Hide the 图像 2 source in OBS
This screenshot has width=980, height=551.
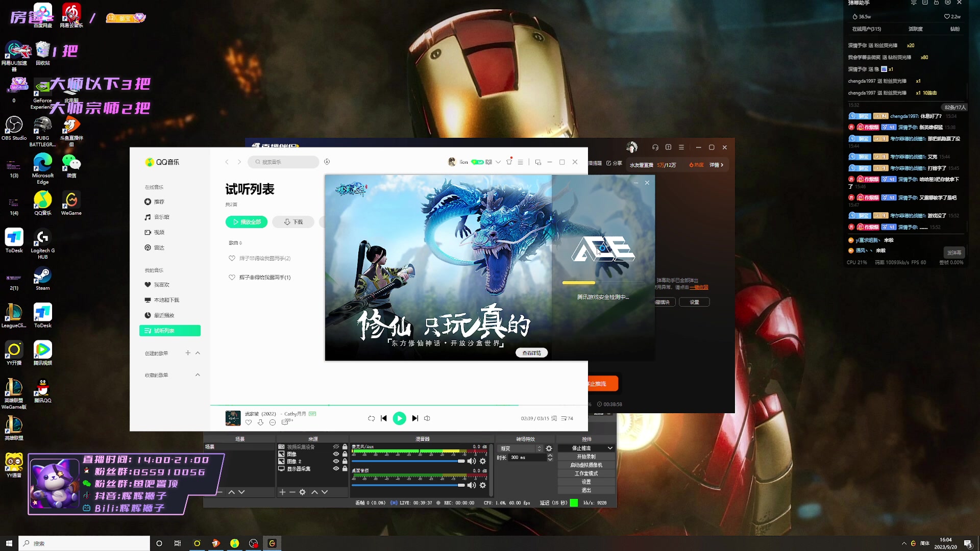tap(336, 461)
